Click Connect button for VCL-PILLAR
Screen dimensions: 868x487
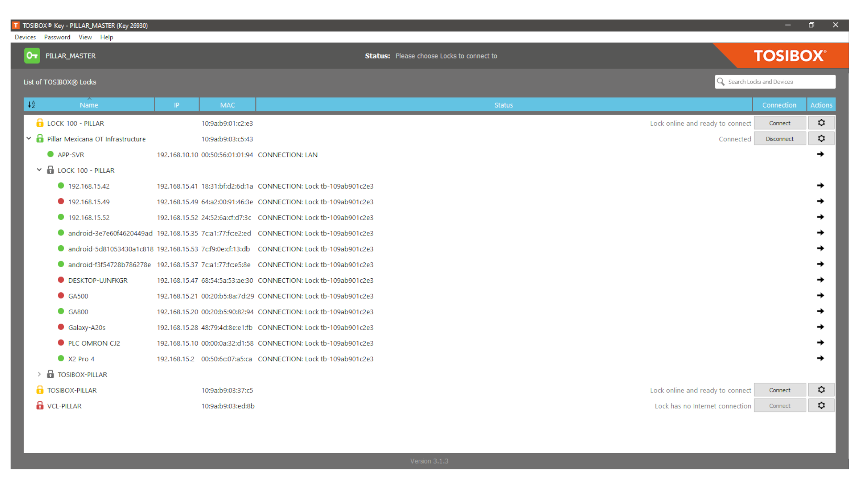coord(779,406)
